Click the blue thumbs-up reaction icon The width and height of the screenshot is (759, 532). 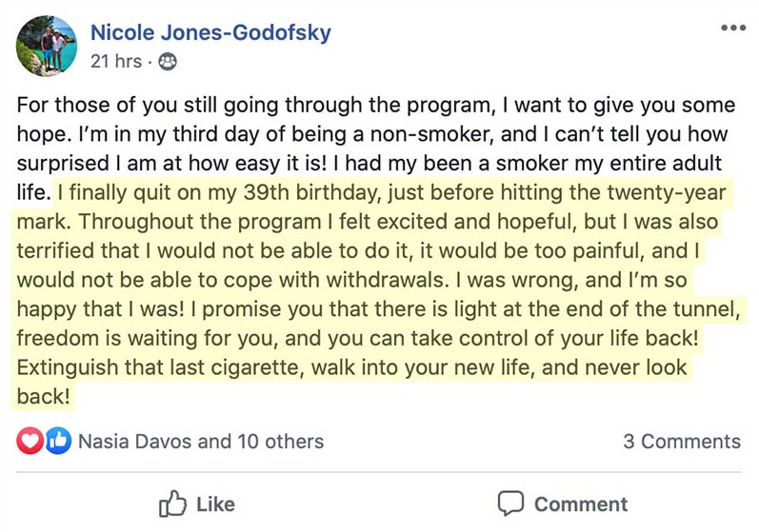click(56, 441)
